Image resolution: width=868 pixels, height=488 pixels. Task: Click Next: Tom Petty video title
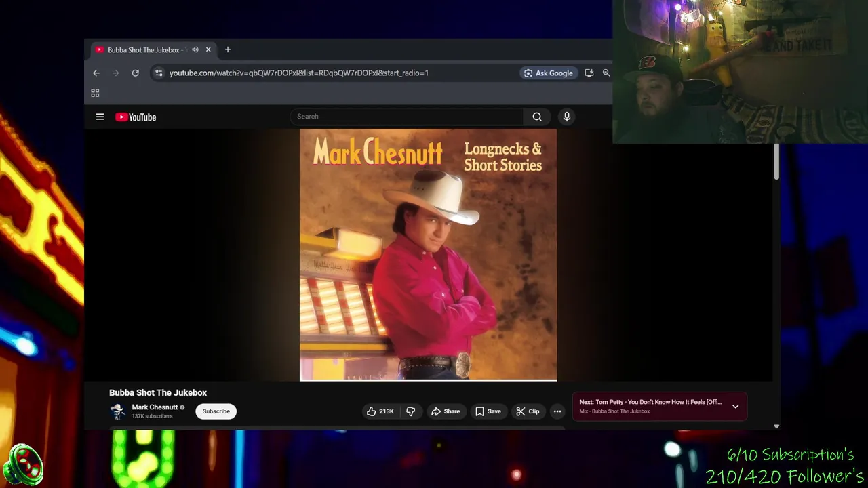tap(650, 402)
